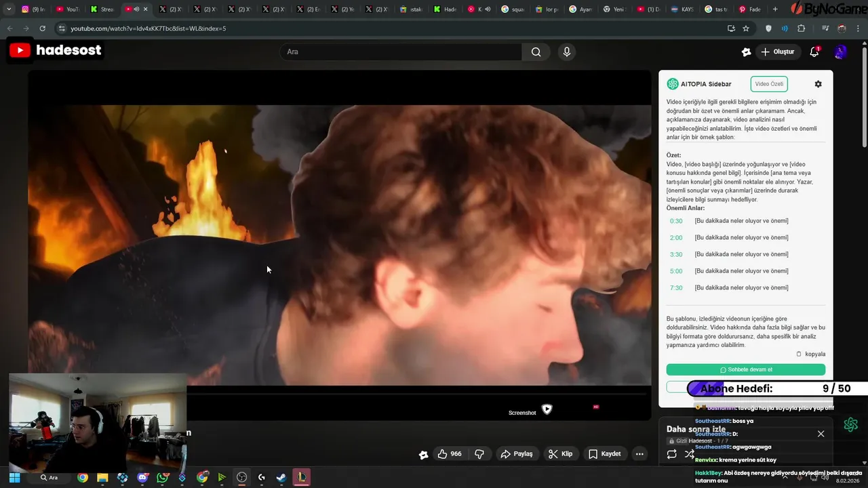Screen dimensions: 868x488
Task: Click the AI sparkle icon beside like
Action: point(424,455)
